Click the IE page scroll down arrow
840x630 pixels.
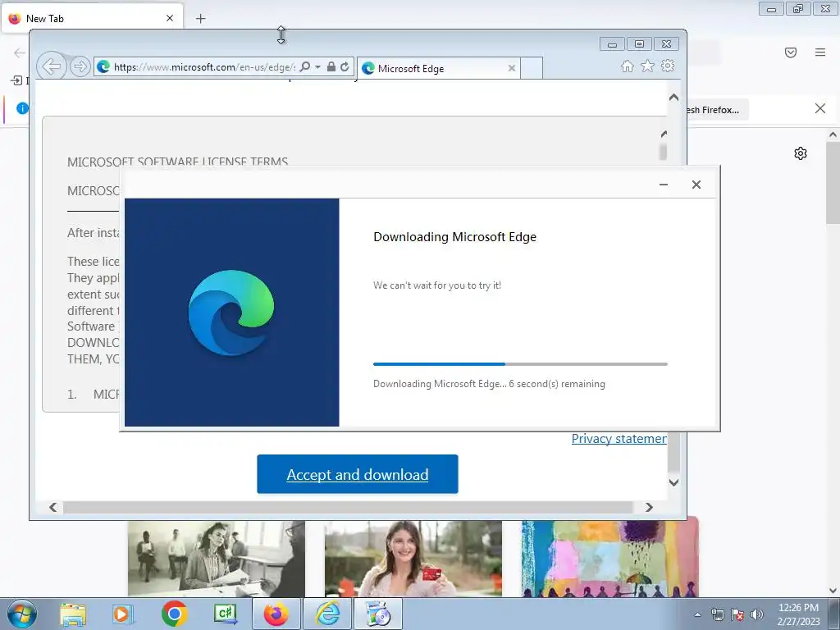[x=673, y=482]
